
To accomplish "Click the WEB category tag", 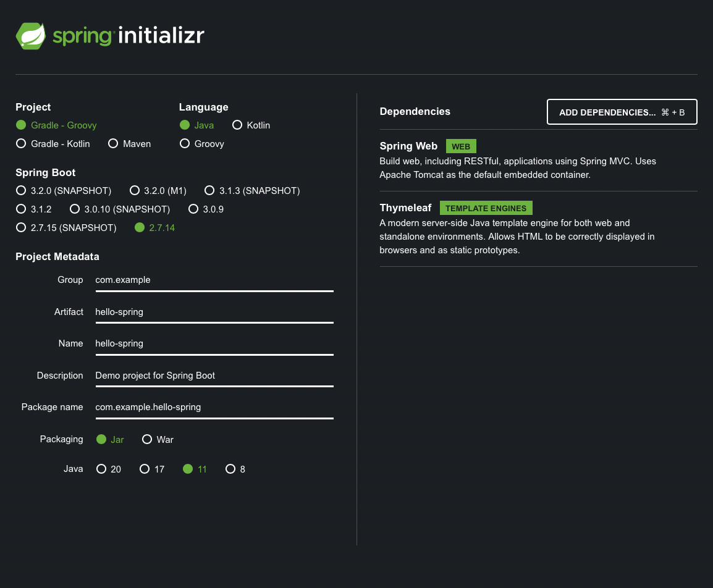I will pos(461,146).
